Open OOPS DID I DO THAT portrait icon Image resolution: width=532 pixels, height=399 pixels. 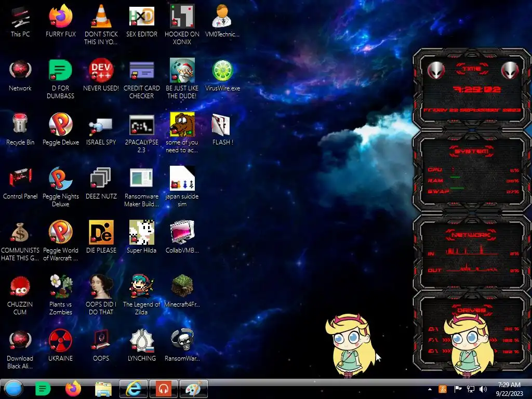point(101,295)
